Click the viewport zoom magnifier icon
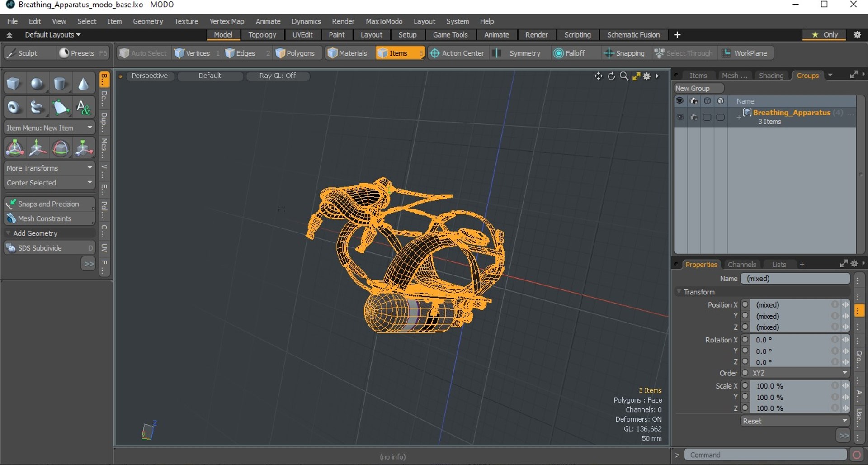This screenshot has height=465, width=868. [624, 76]
